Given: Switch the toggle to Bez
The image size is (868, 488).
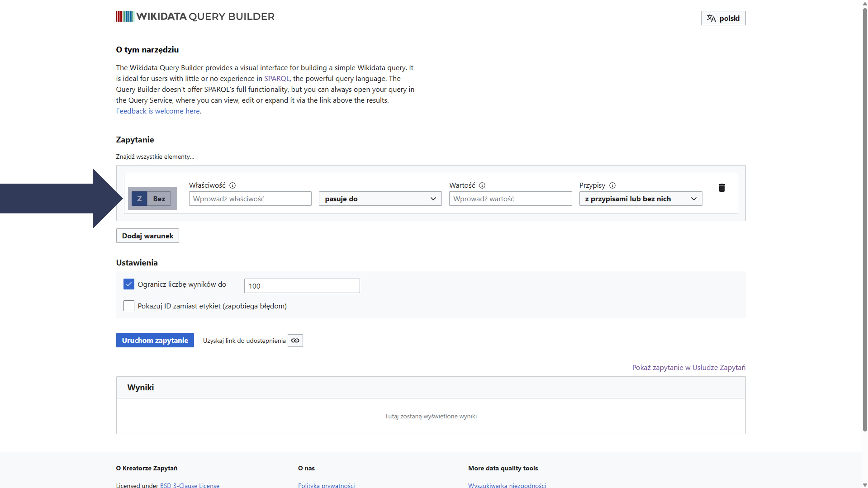Looking at the screenshot, I should coord(159,199).
